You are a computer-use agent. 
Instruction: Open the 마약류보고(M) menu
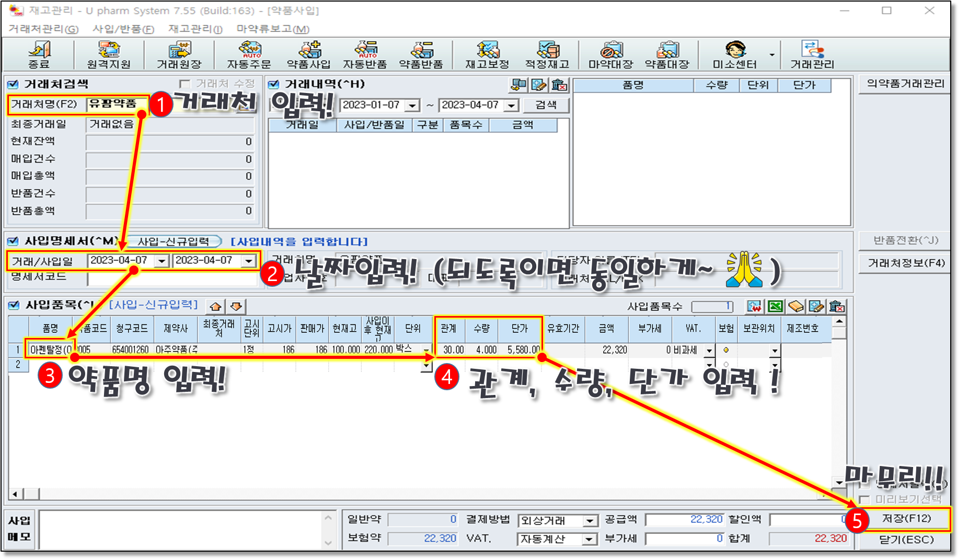click(x=273, y=29)
